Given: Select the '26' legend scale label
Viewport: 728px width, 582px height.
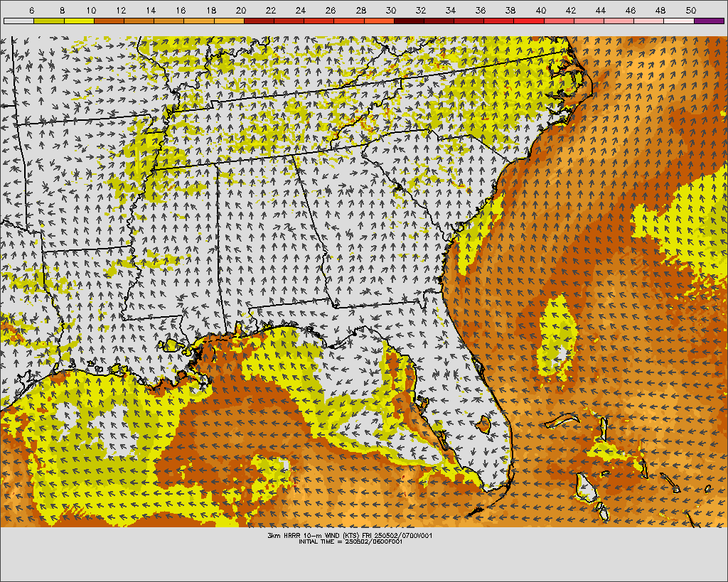Looking at the screenshot, I should click(331, 10).
